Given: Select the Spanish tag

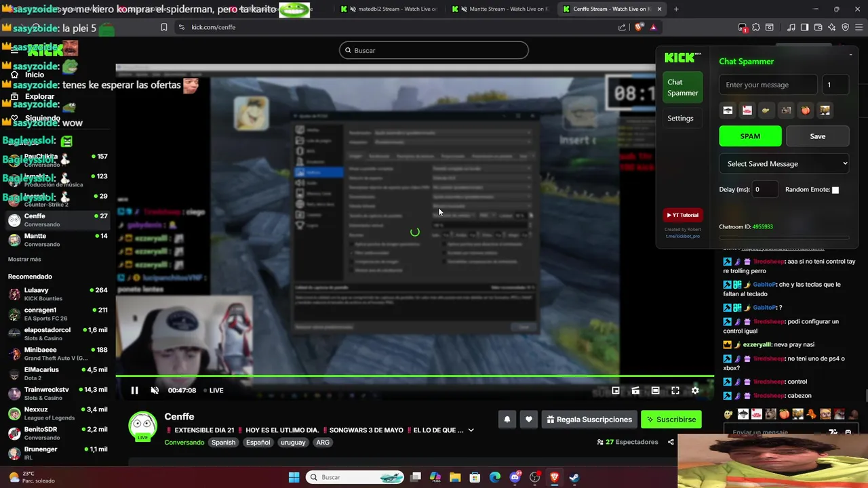Looking at the screenshot, I should [x=223, y=443].
